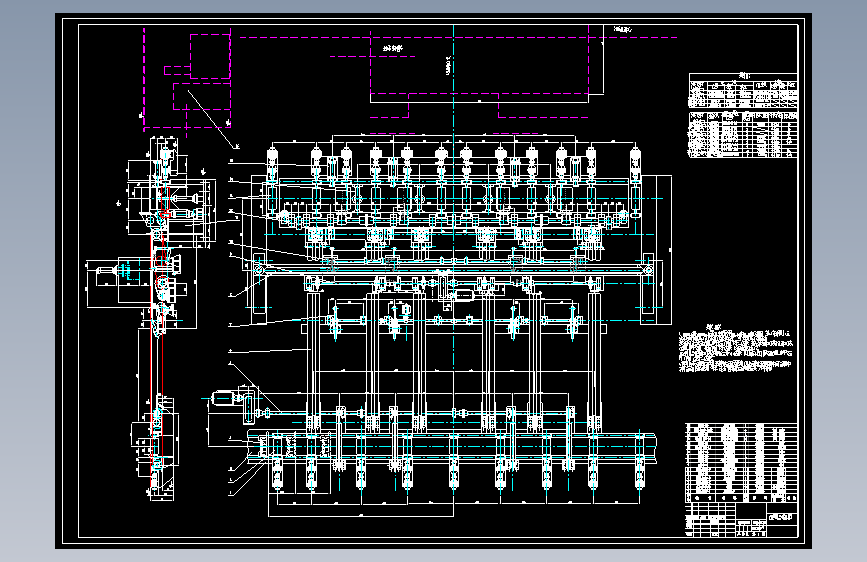Image resolution: width=867 pixels, height=562 pixels.
Task: Select the cyan vertical centerline of the main view
Action: (x=453, y=260)
